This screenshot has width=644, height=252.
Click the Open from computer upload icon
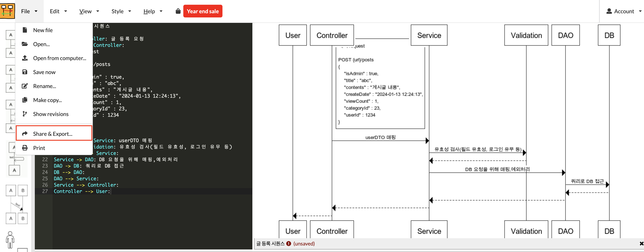point(25,58)
